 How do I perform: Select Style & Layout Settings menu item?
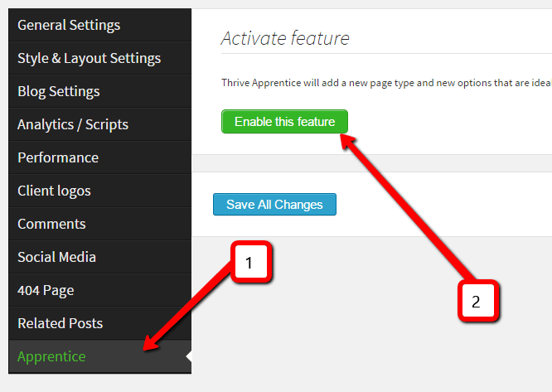[x=100, y=58]
